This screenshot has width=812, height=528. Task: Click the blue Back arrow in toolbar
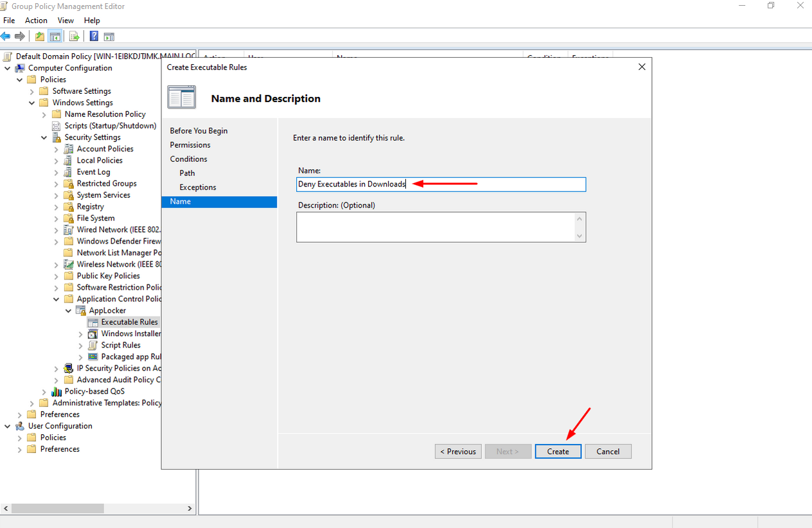(6, 37)
